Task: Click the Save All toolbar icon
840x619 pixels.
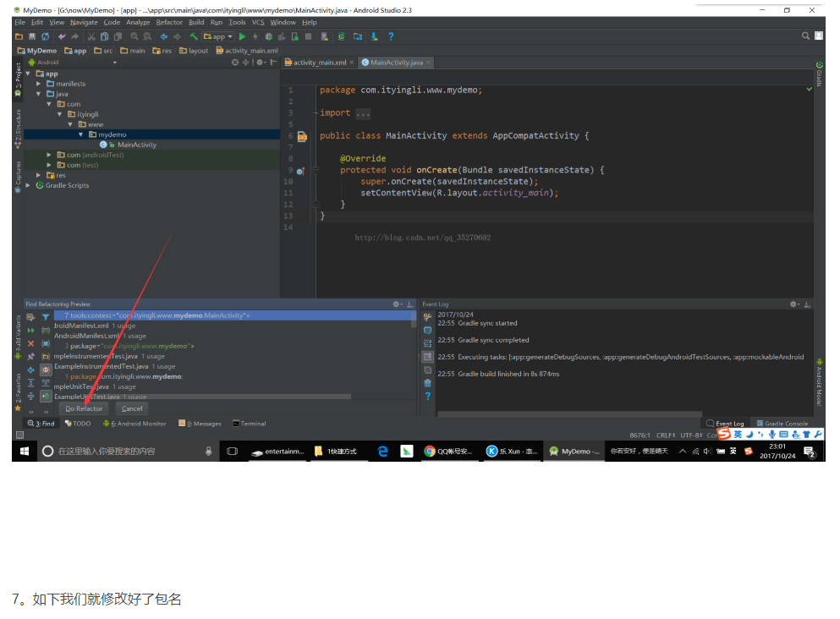Action: tap(32, 36)
